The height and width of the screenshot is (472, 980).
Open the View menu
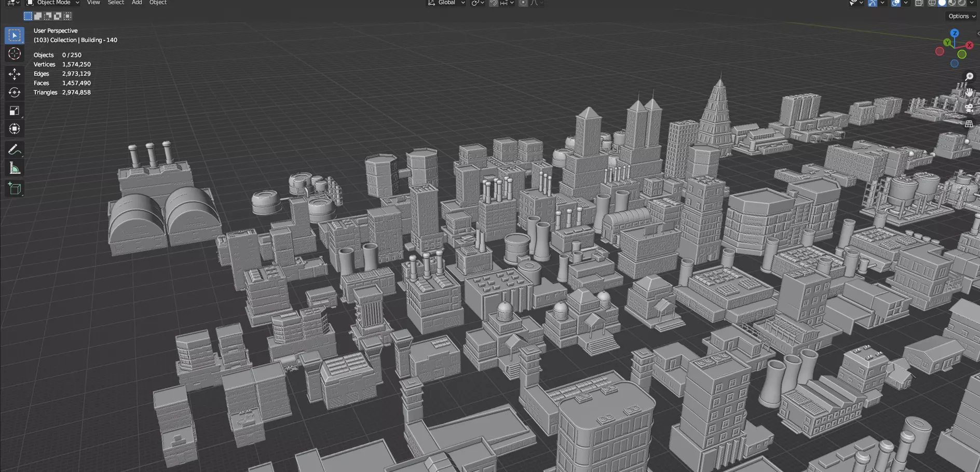coord(93,3)
